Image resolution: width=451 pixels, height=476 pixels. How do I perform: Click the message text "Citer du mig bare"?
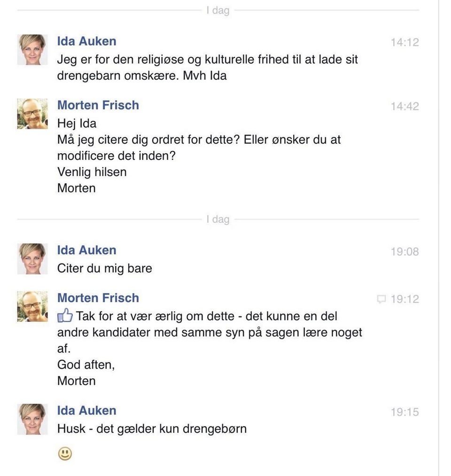(104, 269)
